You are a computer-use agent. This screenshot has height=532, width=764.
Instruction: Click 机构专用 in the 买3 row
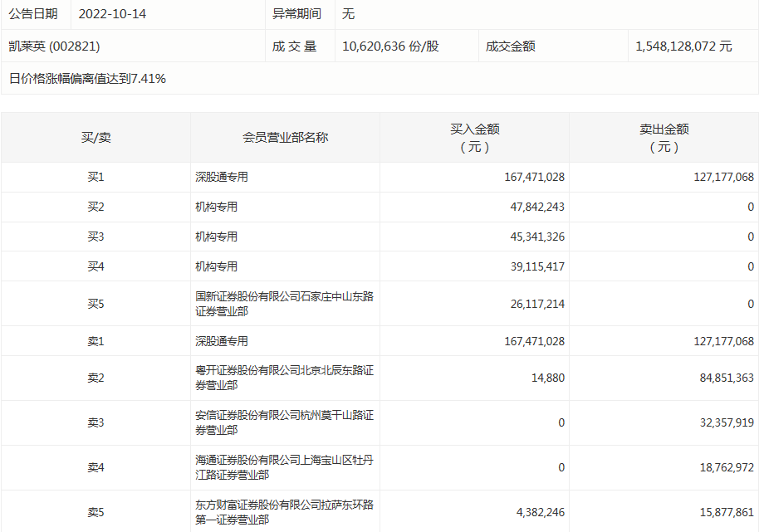(x=217, y=237)
